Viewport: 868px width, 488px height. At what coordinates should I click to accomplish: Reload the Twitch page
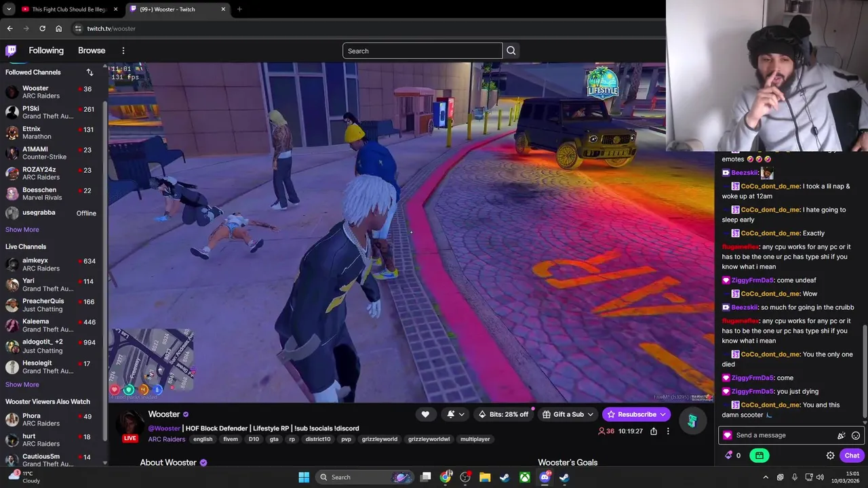tap(42, 28)
